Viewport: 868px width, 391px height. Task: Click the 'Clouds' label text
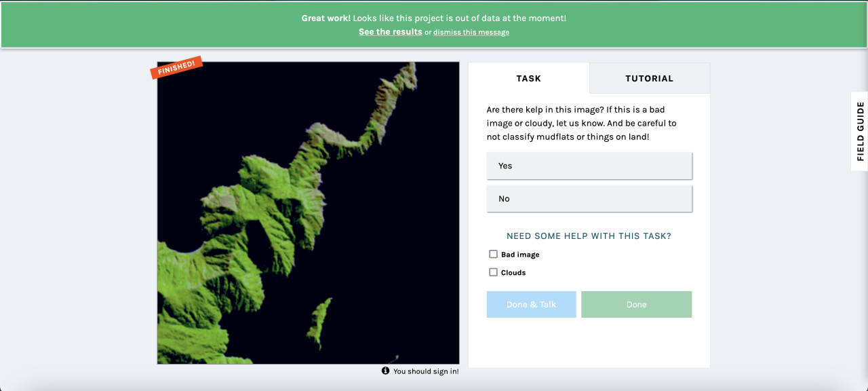click(x=513, y=272)
